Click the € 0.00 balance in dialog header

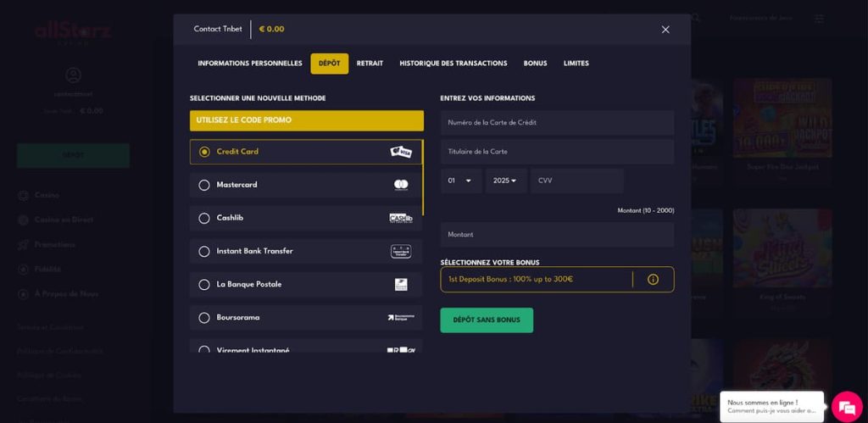(271, 30)
